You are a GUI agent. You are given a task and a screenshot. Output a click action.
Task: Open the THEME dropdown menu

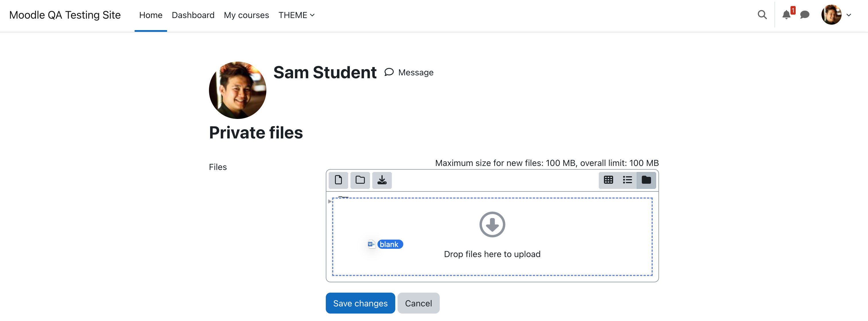tap(296, 15)
